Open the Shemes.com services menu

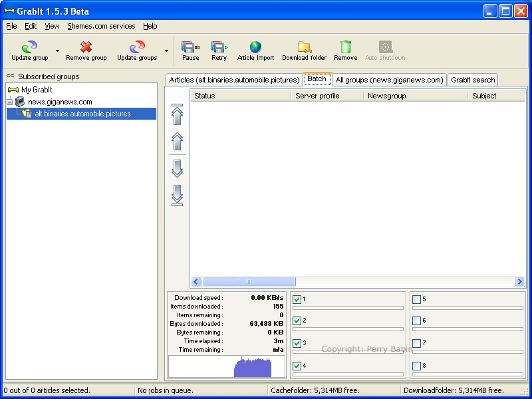click(101, 26)
